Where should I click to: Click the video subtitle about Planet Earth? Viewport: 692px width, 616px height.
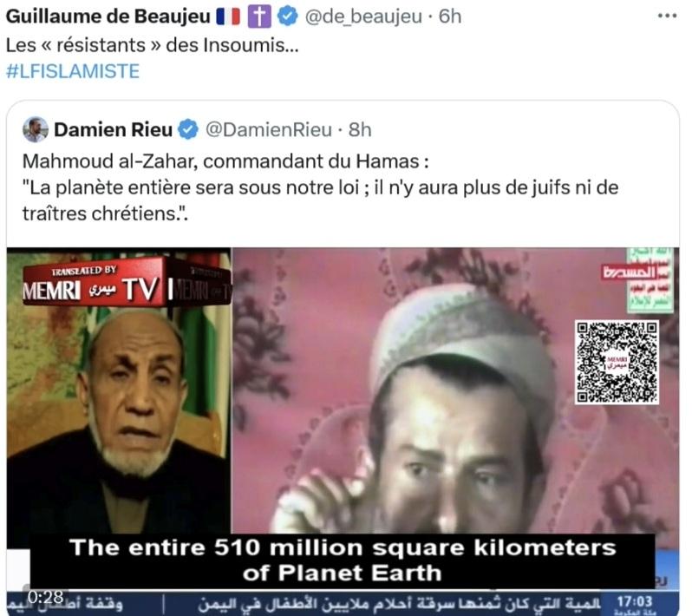click(343, 560)
